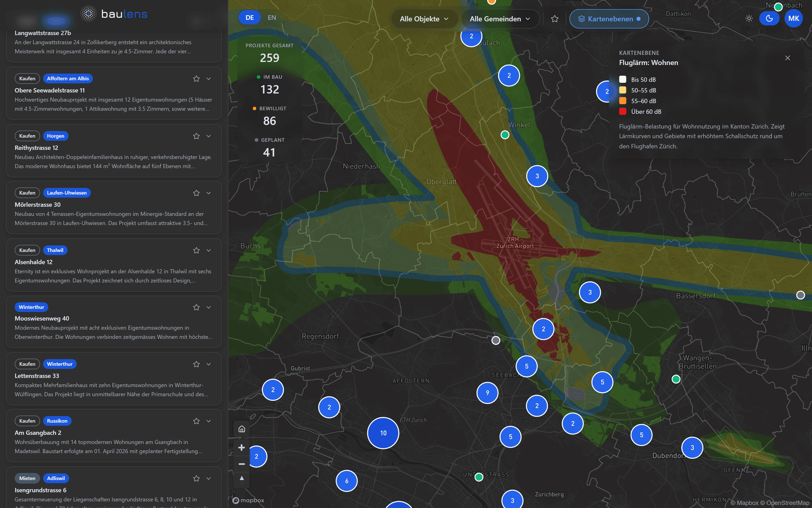The image size is (812, 508).
Task: Expand Am Gsangbach 2 card
Action: (x=209, y=421)
